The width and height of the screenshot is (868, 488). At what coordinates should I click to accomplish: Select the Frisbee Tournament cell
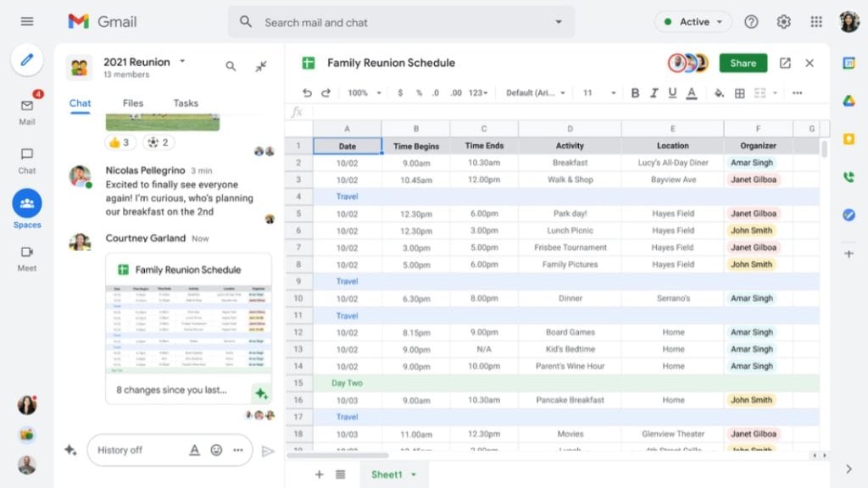coord(570,247)
